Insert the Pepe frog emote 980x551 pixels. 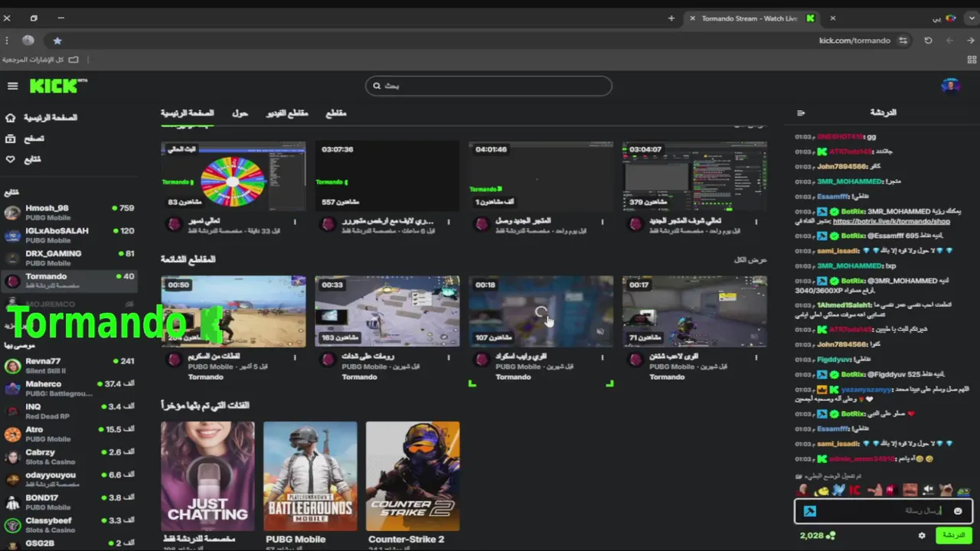(963, 491)
